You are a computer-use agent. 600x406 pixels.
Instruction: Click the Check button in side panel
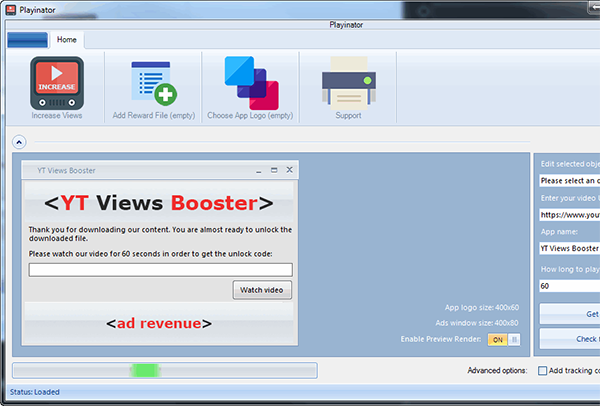569,339
